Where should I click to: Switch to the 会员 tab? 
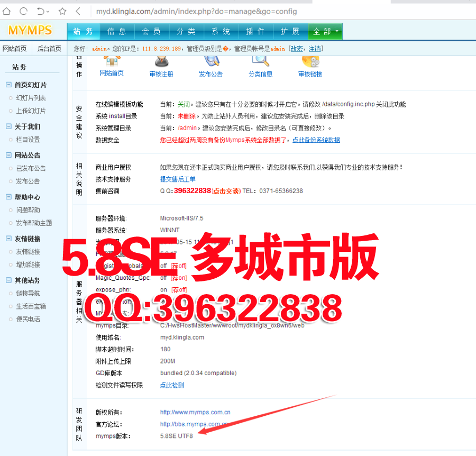152,31
